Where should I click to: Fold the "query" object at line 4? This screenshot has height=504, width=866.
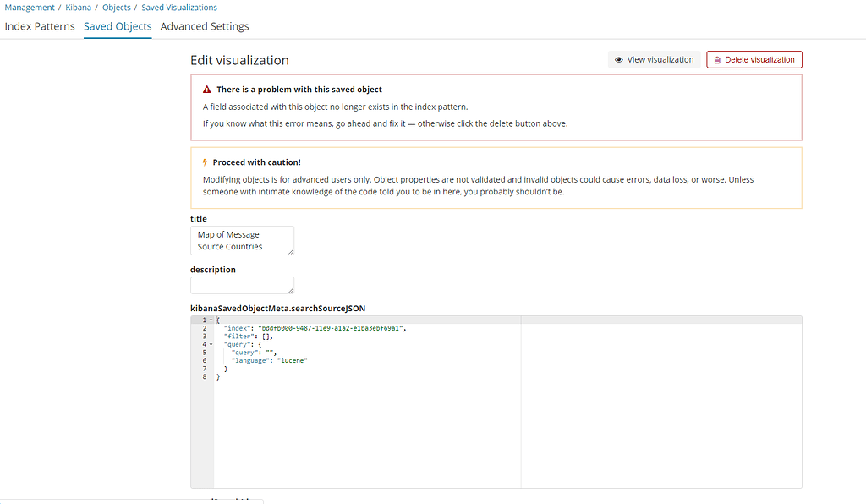pos(211,345)
